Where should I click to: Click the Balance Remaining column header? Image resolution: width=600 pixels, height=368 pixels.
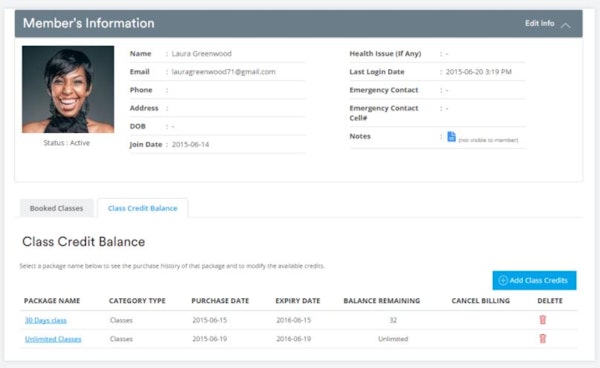pos(382,301)
